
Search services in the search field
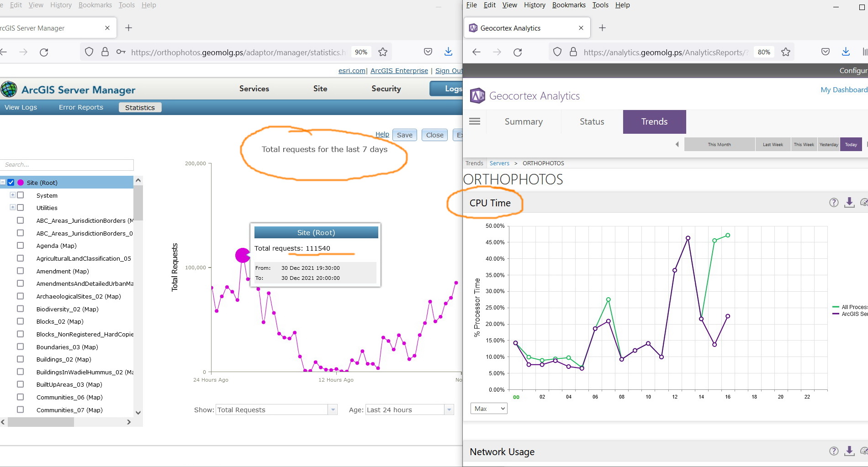click(x=68, y=165)
